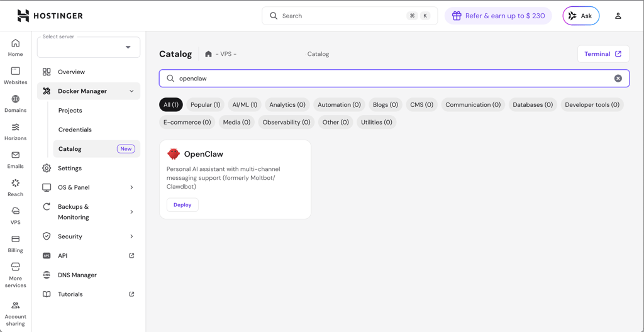Select the Databases (0) filter chip

pos(533,105)
